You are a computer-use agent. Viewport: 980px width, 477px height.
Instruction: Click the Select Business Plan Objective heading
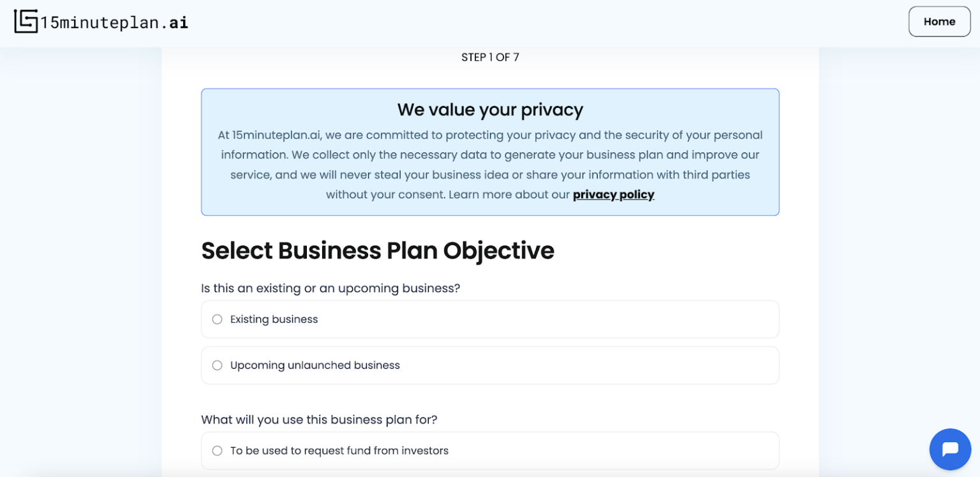point(378,251)
